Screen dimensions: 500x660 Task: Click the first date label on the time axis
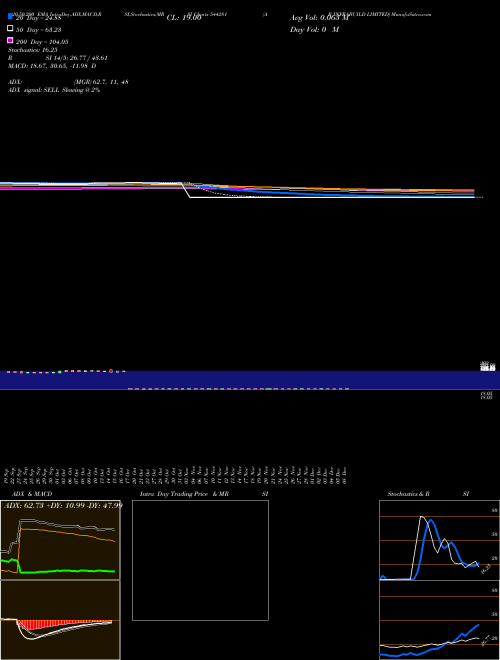click(6, 475)
